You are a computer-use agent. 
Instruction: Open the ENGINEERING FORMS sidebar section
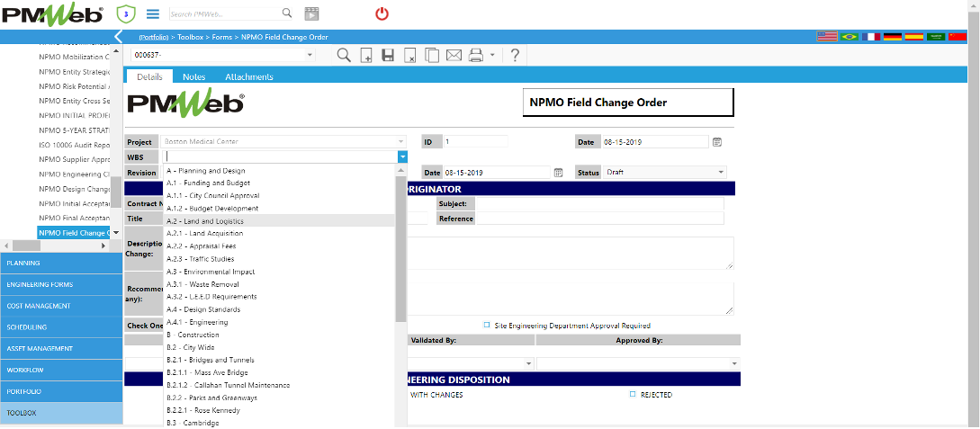[61, 284]
